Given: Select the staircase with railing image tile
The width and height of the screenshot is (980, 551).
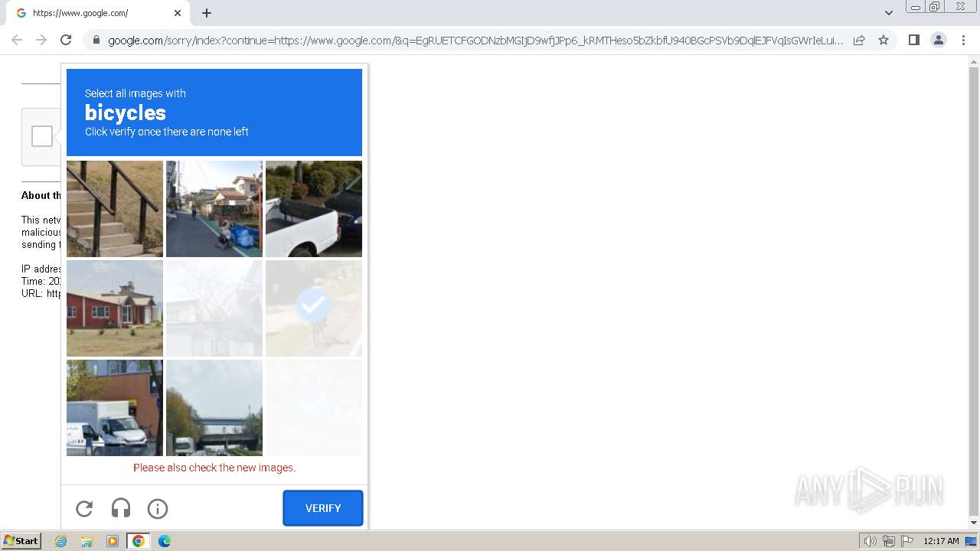Looking at the screenshot, I should [115, 209].
